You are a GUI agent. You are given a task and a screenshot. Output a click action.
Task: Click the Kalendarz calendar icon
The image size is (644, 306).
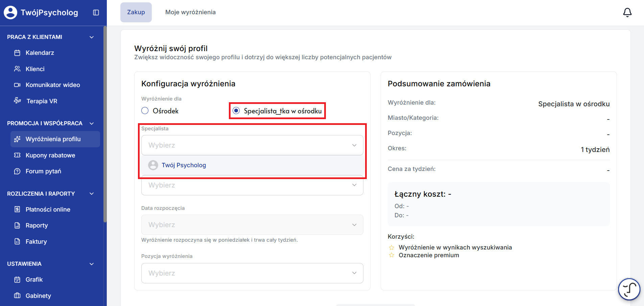pos(17,53)
